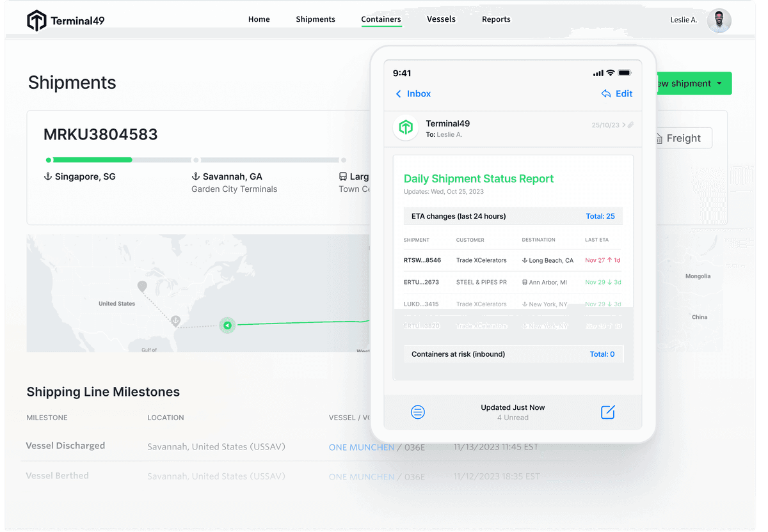This screenshot has height=532, width=768.
Task: Select shipment RTSW...8546 in the report
Action: [422, 261]
